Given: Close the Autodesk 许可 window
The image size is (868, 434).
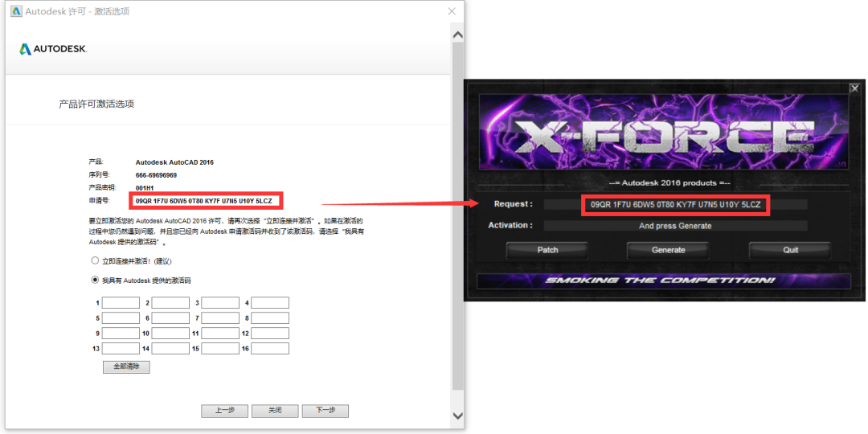Looking at the screenshot, I should (x=452, y=11).
